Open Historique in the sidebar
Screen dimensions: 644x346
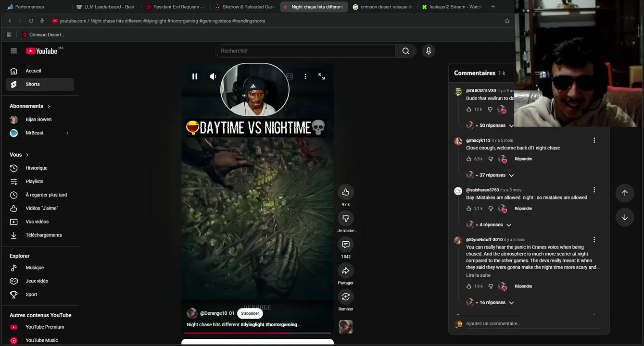click(x=40, y=168)
